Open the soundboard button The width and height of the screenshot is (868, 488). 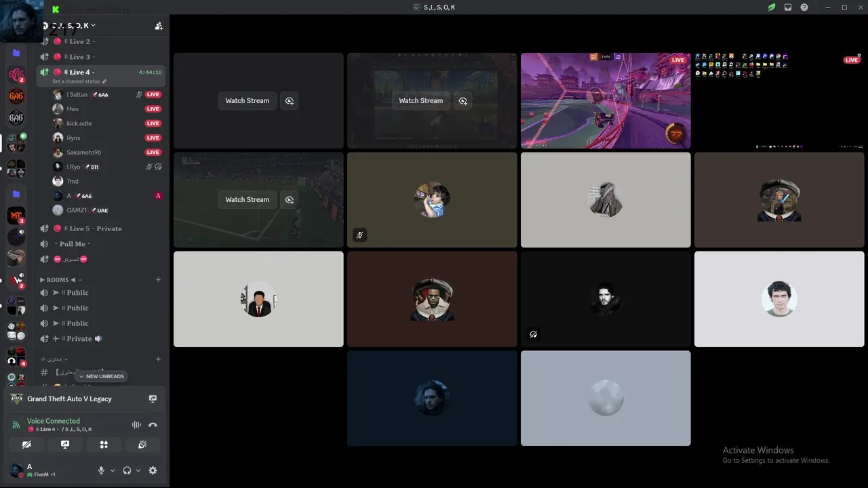(x=142, y=445)
